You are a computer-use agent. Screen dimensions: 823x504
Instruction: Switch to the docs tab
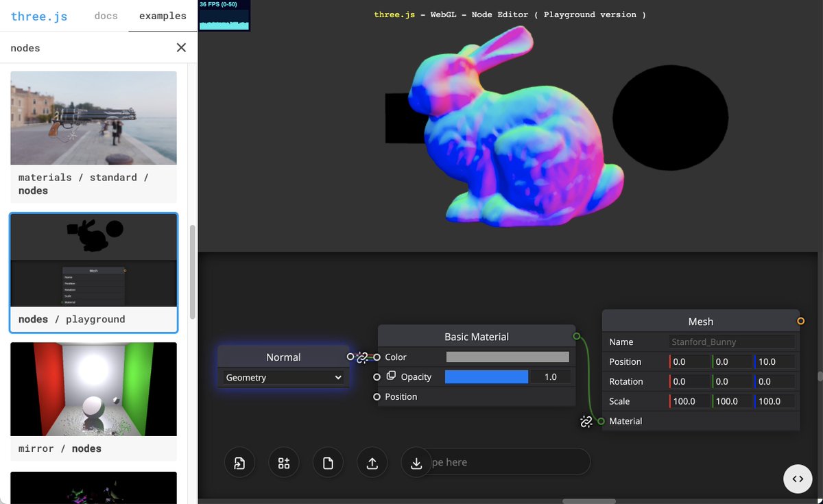[x=106, y=15]
